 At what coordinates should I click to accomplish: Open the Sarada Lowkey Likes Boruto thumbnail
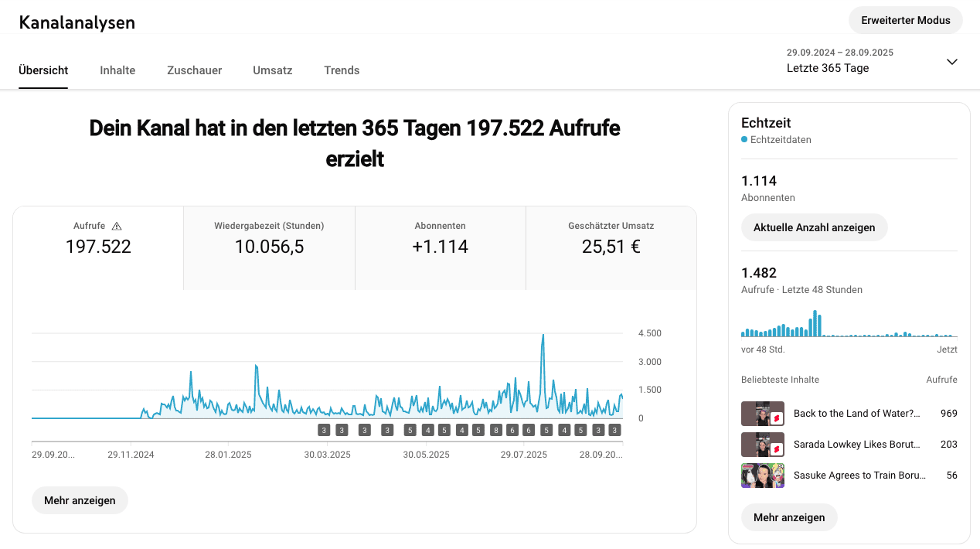click(763, 445)
